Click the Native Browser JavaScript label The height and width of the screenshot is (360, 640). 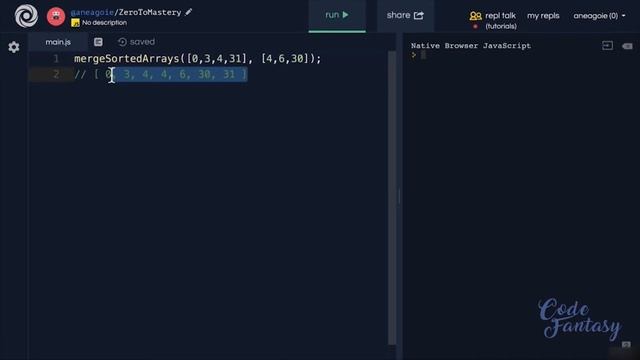[x=471, y=46]
